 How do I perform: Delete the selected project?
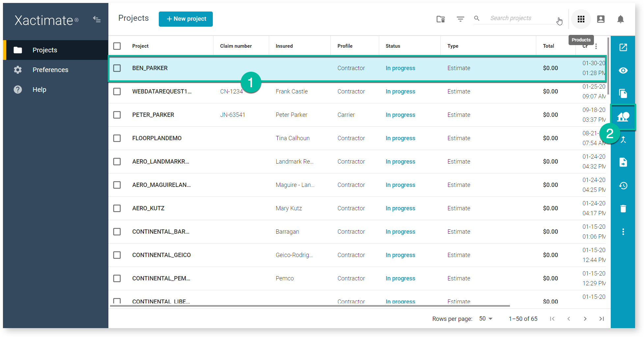(623, 208)
